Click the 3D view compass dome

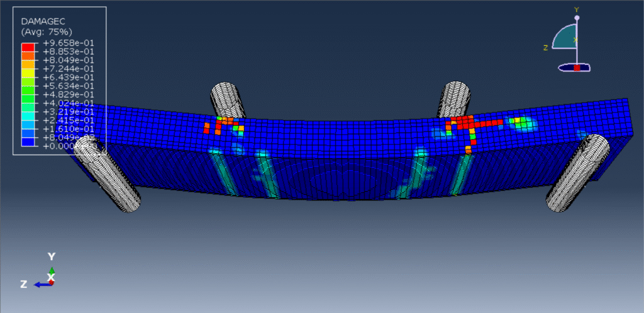pyautogui.click(x=566, y=37)
